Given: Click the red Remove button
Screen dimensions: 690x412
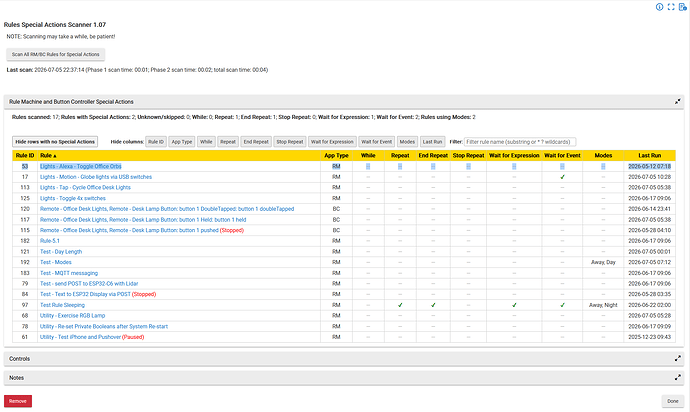Looking at the screenshot, I should [x=18, y=401].
